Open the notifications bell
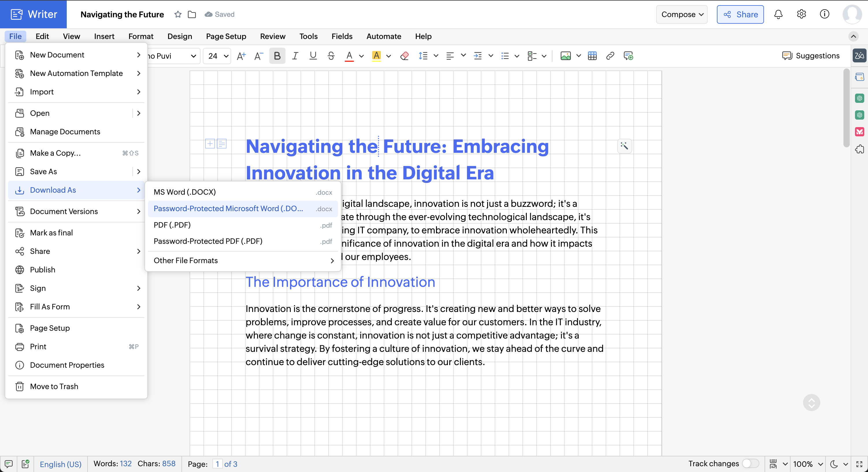The height and width of the screenshot is (472, 868). (x=778, y=14)
